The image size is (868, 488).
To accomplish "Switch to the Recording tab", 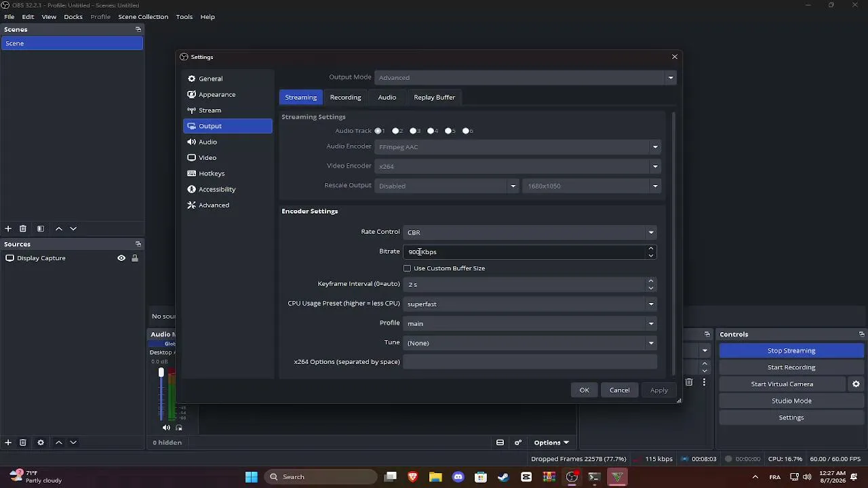I will coord(345,98).
